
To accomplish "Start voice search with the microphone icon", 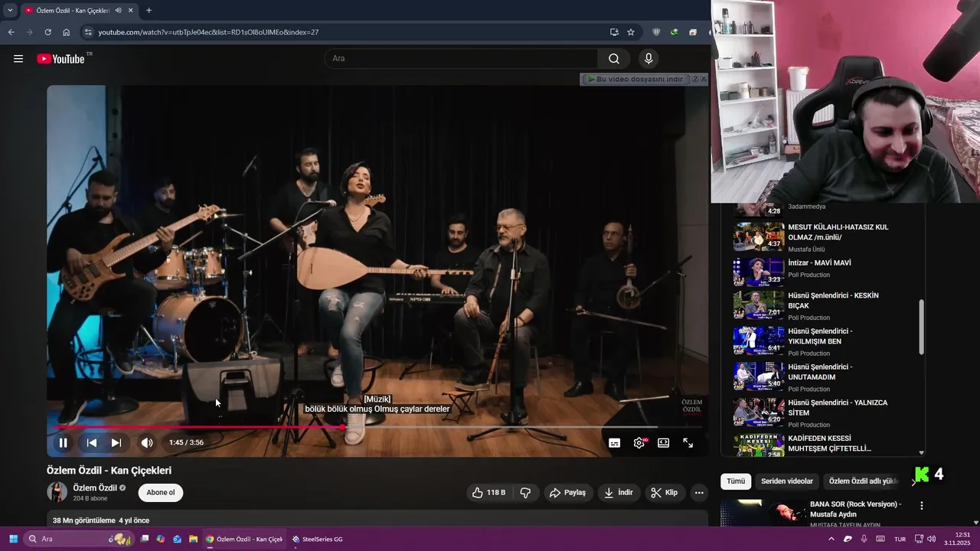I will click(648, 58).
